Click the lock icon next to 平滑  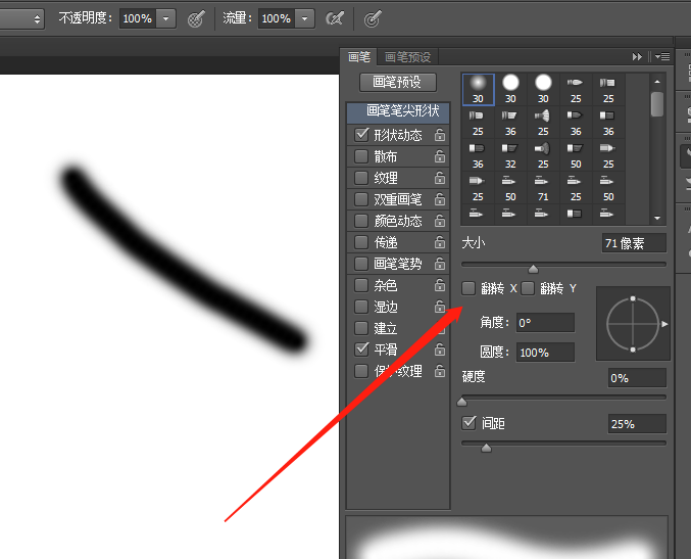coord(439,350)
